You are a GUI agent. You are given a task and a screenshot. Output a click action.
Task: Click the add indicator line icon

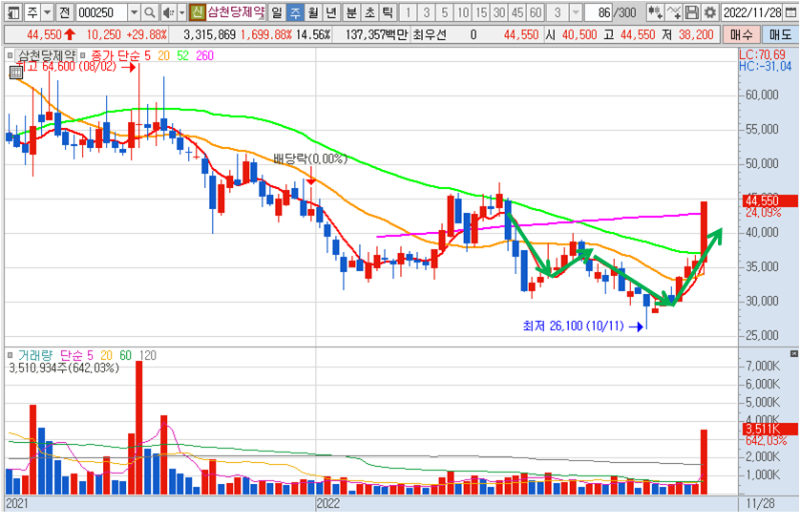(673, 12)
